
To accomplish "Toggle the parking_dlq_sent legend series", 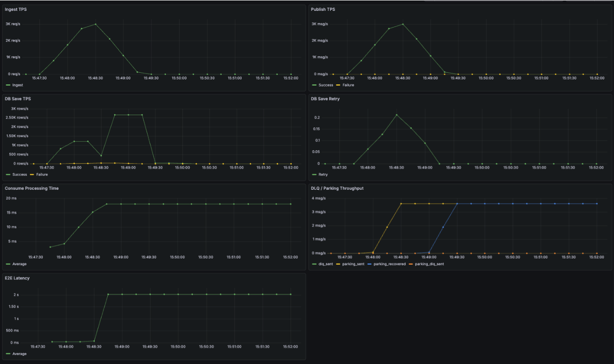I will [x=429, y=264].
